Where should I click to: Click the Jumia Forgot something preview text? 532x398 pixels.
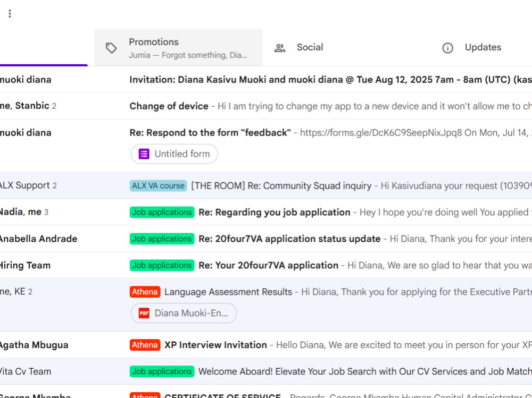(188, 55)
